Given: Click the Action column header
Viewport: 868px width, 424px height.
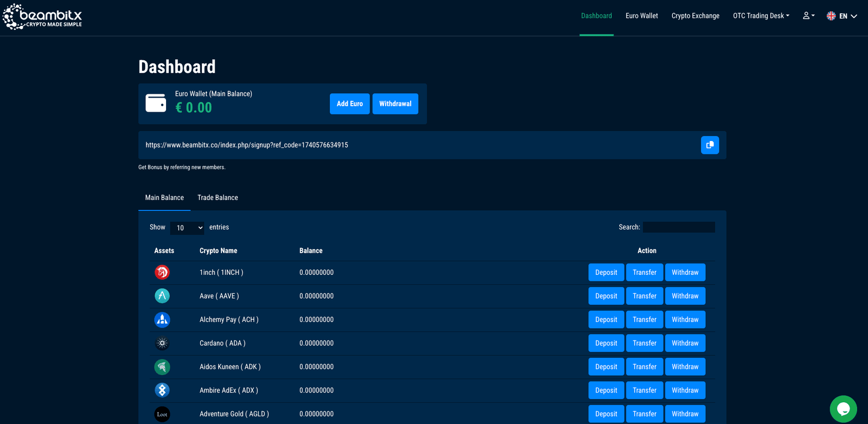Looking at the screenshot, I should click(x=647, y=250).
